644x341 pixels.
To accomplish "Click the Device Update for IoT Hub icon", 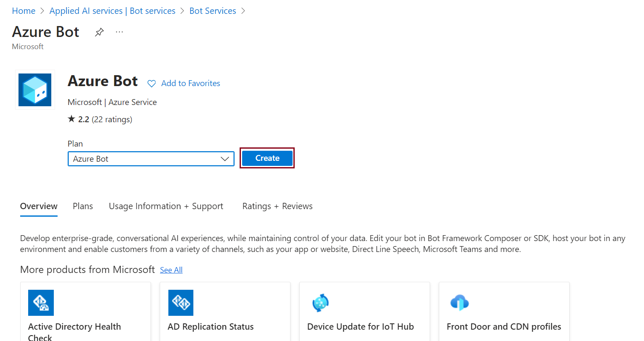I will point(320,302).
